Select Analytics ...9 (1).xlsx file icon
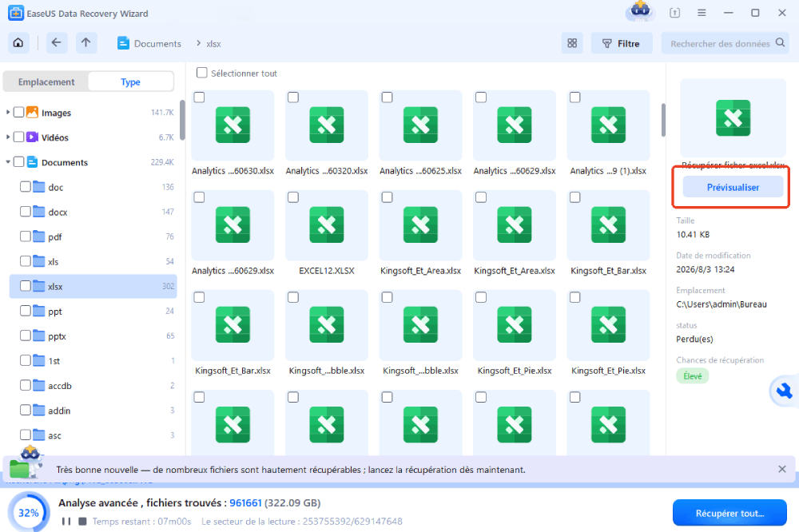 [x=608, y=125]
